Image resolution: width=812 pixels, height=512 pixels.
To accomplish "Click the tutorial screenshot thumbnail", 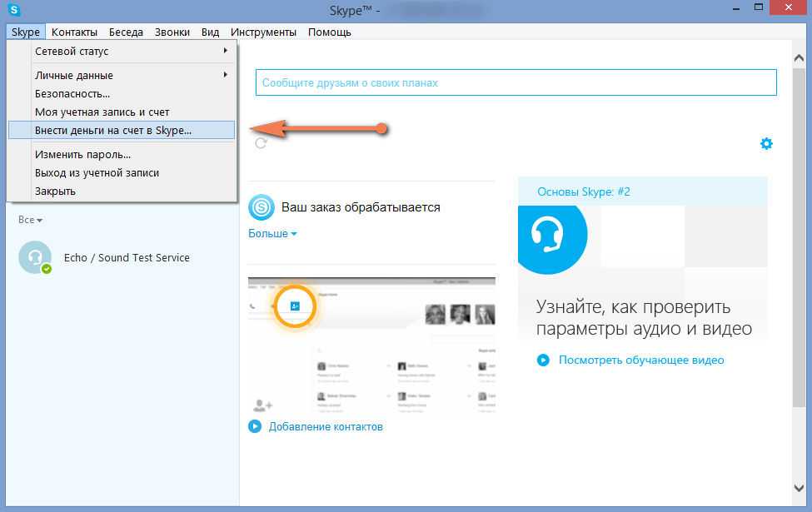I will [x=371, y=345].
